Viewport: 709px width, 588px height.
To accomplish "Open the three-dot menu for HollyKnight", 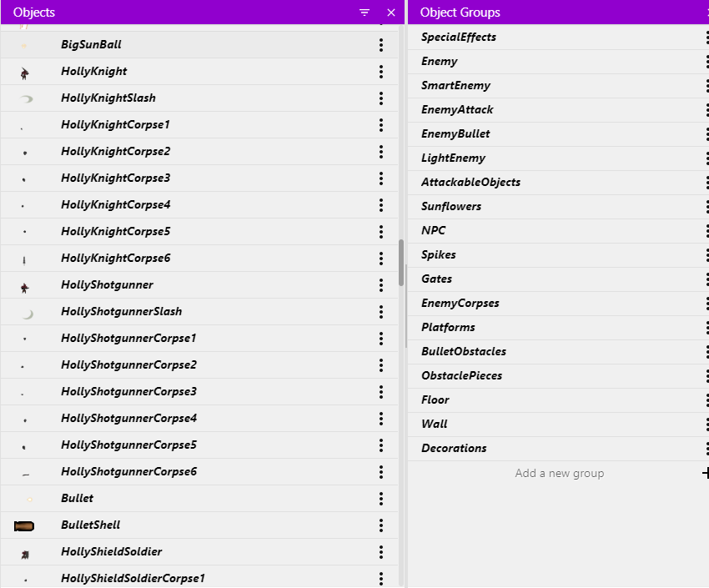I will [381, 72].
